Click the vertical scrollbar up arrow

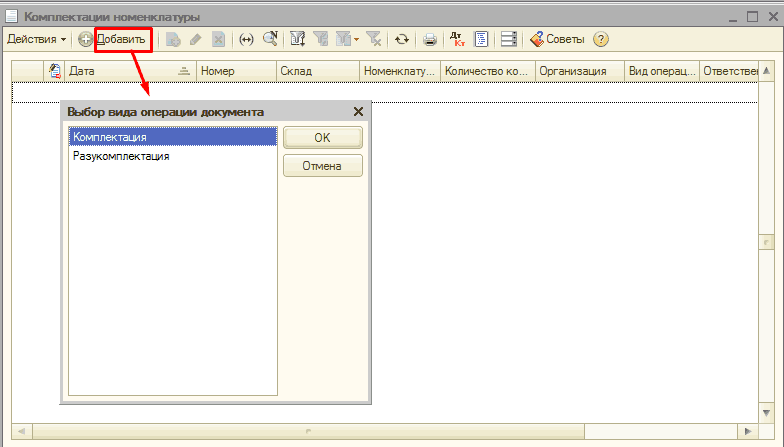[x=766, y=71]
